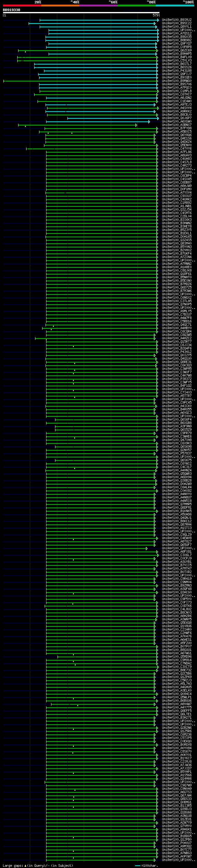The height and width of the screenshot is (868, 197).
Task: Select hit UniRef100_C1MPL8
Action: [177, 91]
